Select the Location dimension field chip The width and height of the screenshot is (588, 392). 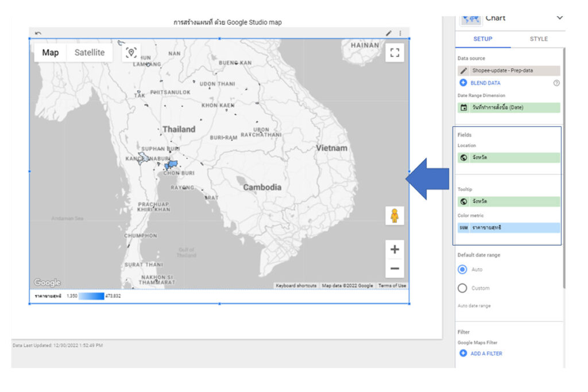pos(509,157)
